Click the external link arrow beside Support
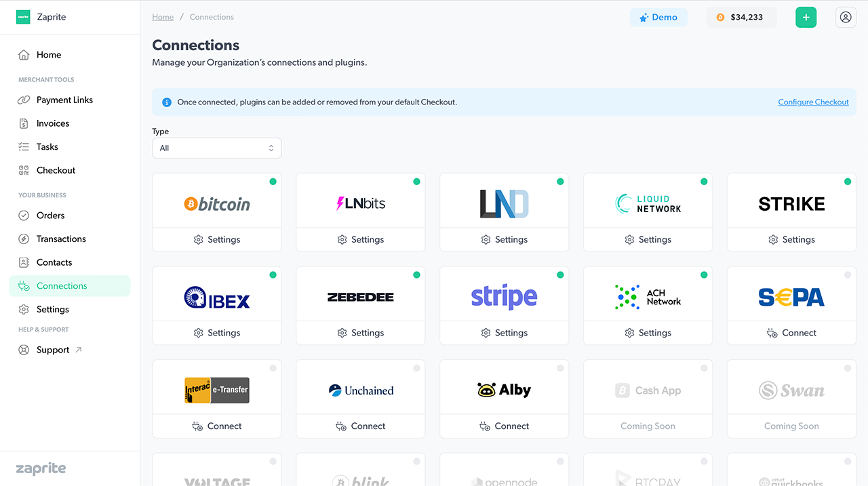The width and height of the screenshot is (868, 486). pyautogui.click(x=79, y=350)
